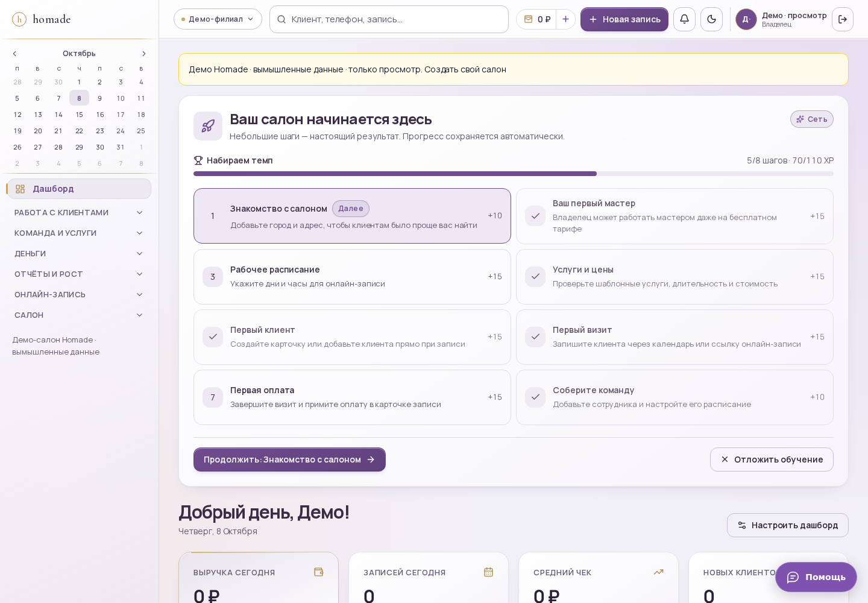Open step Рабочее расписание
The image size is (868, 603).
coord(352,277)
